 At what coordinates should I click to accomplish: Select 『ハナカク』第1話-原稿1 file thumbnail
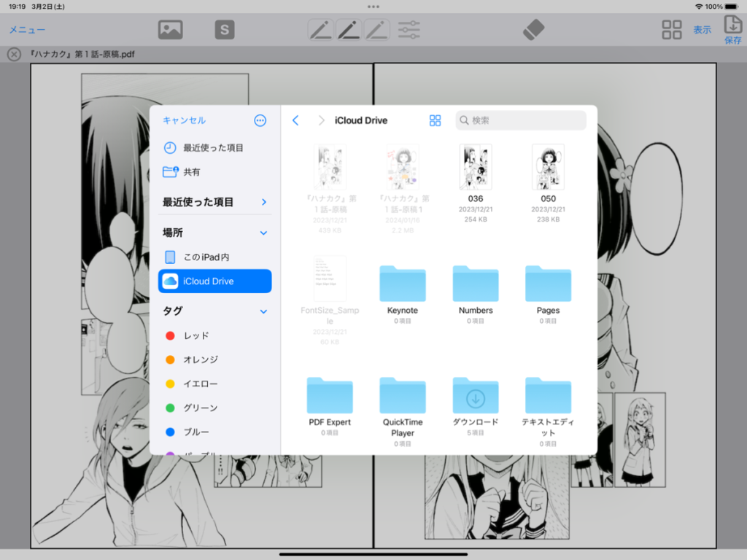pos(403,167)
